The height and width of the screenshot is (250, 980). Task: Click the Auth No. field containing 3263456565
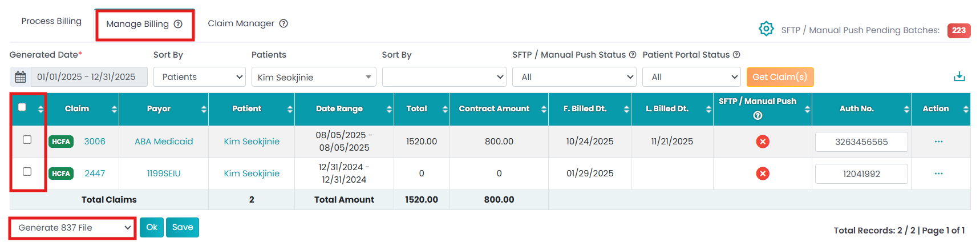coord(861,142)
